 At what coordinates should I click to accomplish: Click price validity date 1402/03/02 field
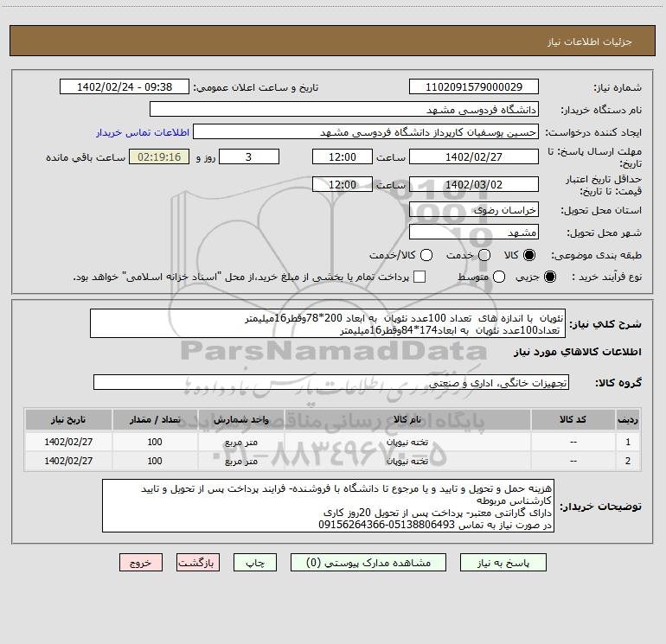coord(474,184)
